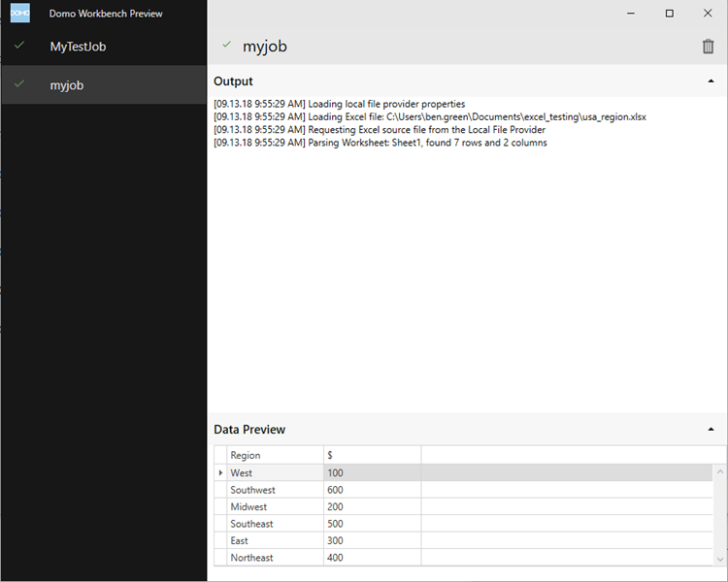The height and width of the screenshot is (582, 728).
Task: Click log line Loading local file provider properties
Action: point(340,104)
